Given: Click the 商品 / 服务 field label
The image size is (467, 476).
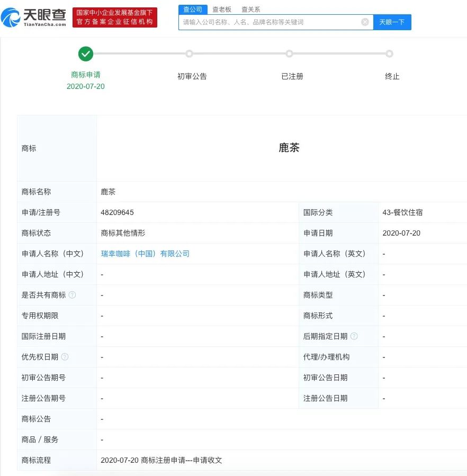Looking at the screenshot, I should coord(40,439).
